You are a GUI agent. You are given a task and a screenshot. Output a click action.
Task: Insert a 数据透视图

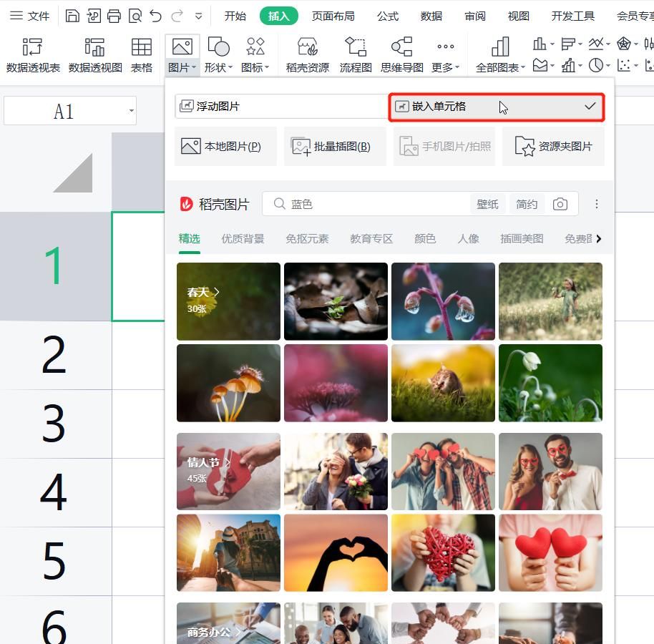[95, 55]
